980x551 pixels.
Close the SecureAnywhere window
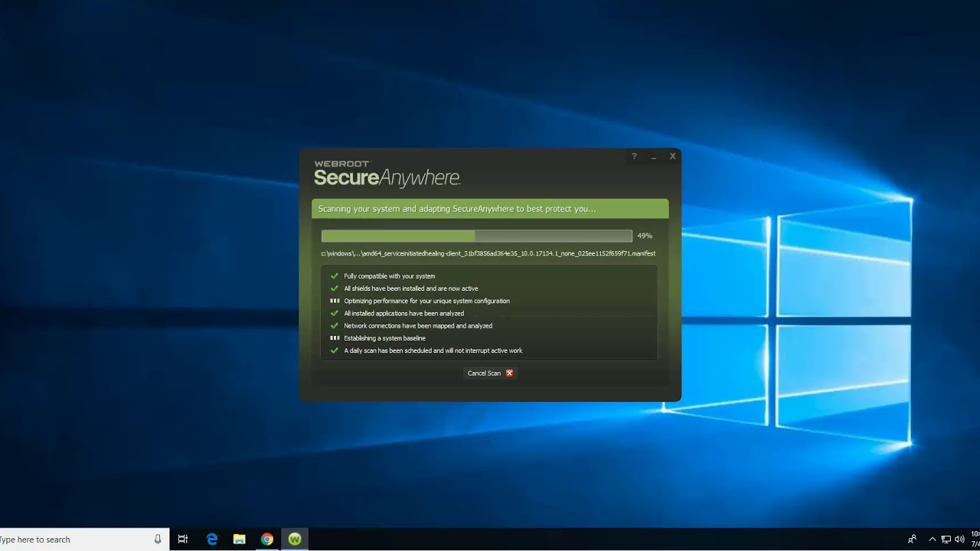[673, 157]
